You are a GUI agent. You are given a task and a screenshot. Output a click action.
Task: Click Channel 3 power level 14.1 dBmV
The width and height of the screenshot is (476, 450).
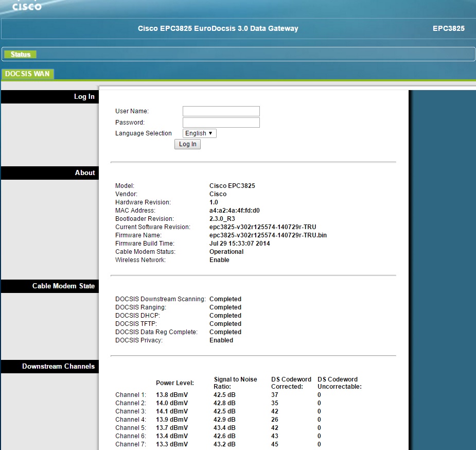172,411
